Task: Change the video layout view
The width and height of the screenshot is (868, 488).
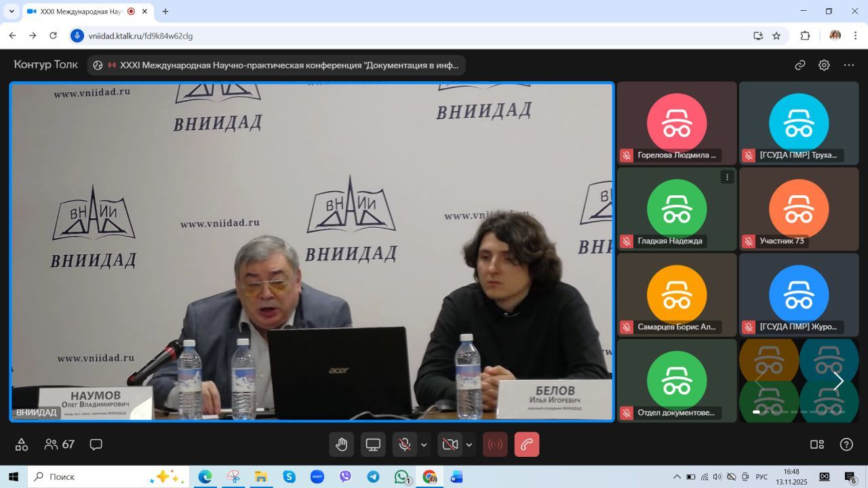Action: point(817,445)
